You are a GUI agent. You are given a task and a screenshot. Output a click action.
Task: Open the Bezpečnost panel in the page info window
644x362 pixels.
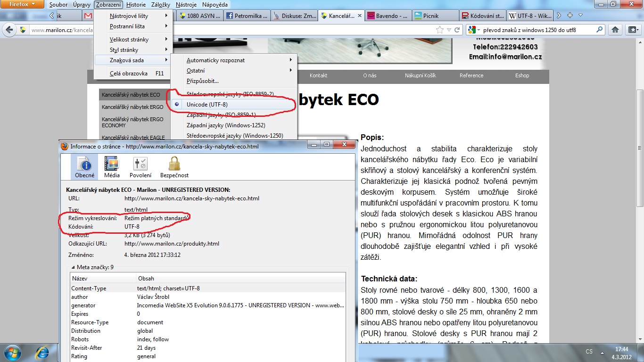pos(174,167)
